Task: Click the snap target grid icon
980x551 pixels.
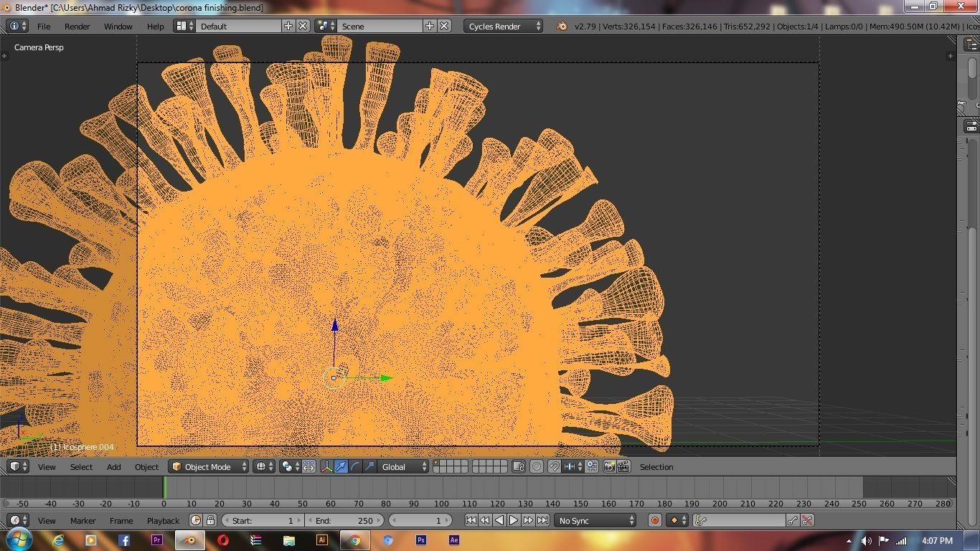Action: [x=592, y=466]
